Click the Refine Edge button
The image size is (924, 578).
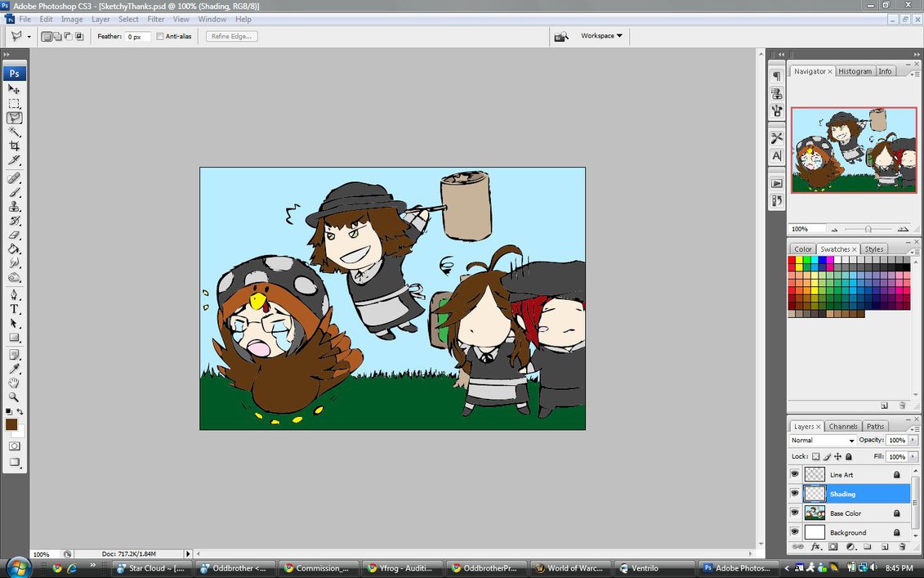click(232, 36)
